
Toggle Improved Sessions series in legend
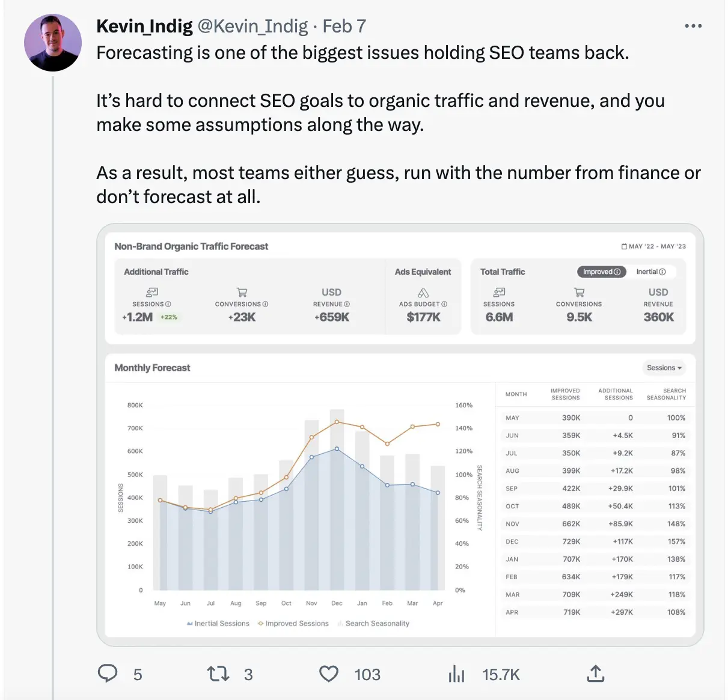click(293, 624)
